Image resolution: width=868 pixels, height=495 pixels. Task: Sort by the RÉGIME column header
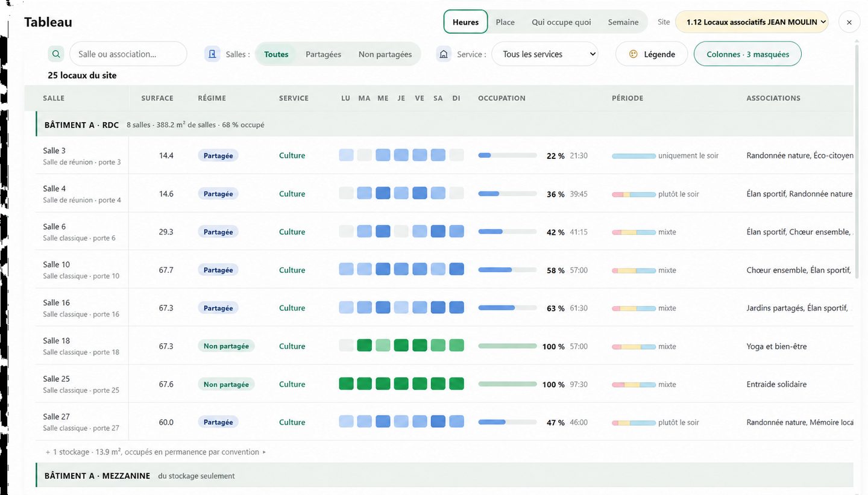212,98
